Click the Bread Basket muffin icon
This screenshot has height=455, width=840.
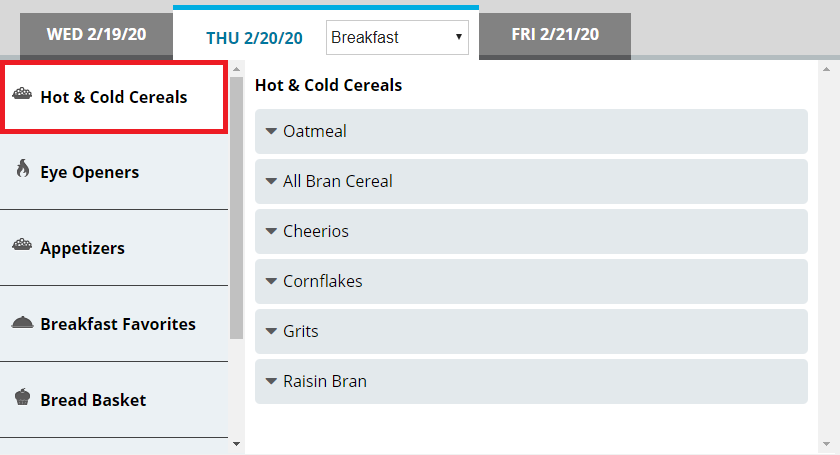click(x=22, y=398)
